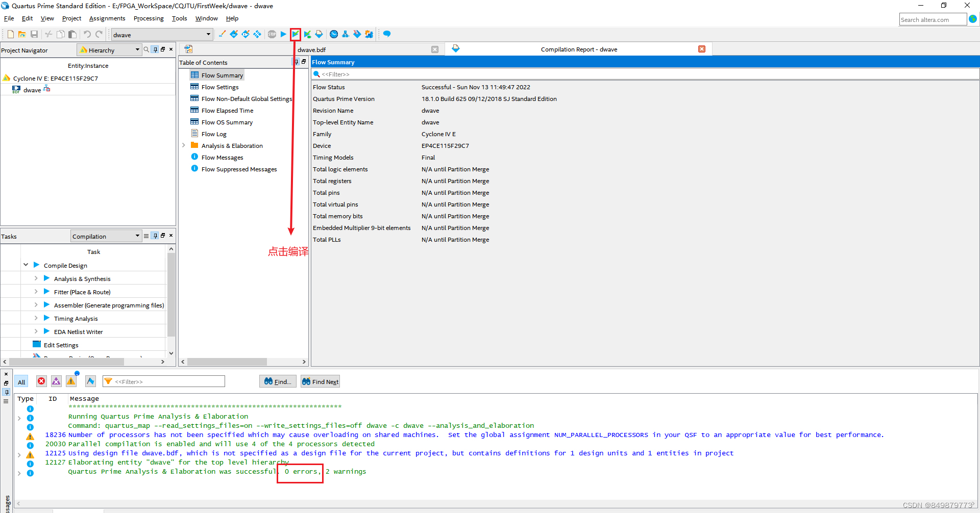Expand Fitter (Place & Route) task
This screenshot has width=980, height=513.
tap(36, 291)
